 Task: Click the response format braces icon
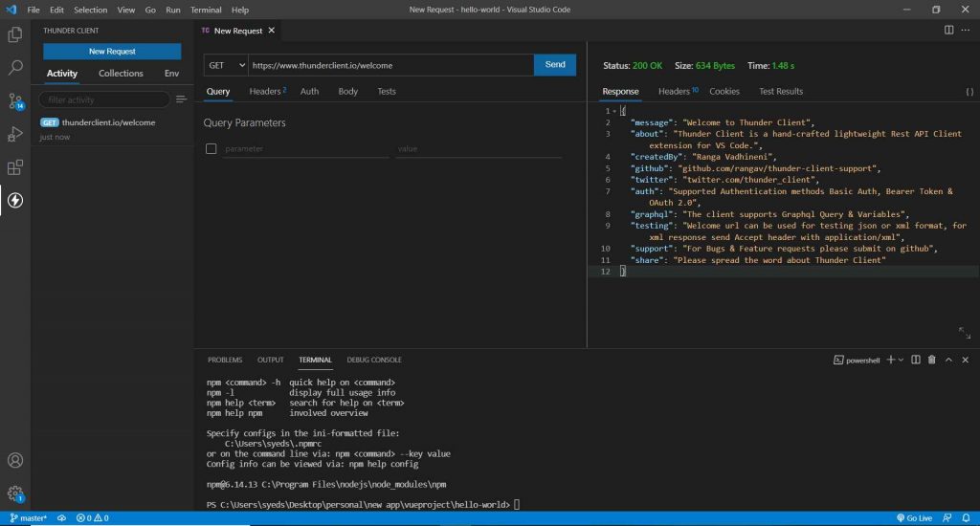pos(969,91)
